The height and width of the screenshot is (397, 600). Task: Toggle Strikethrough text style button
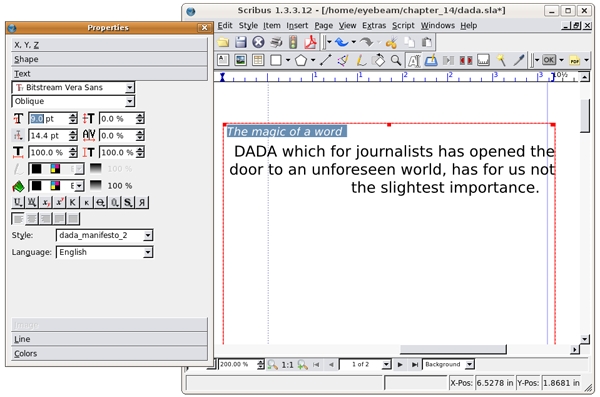pos(101,202)
